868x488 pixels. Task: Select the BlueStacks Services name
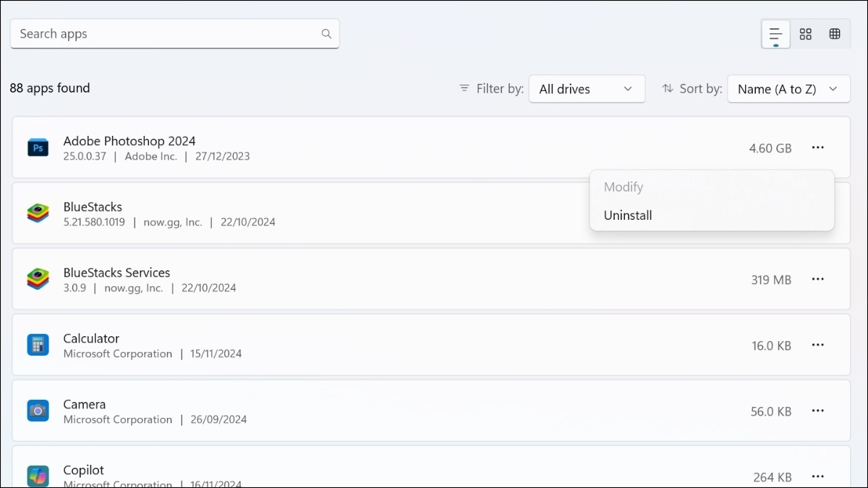point(116,273)
